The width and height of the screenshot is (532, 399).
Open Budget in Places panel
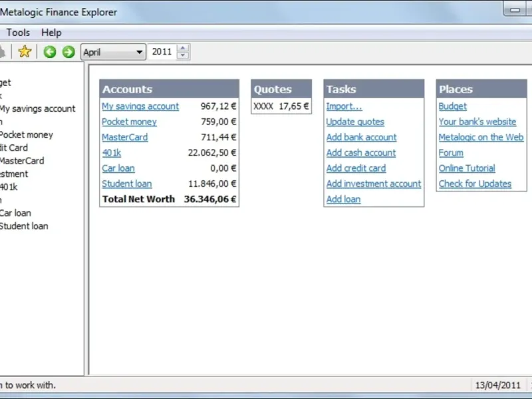pos(452,106)
